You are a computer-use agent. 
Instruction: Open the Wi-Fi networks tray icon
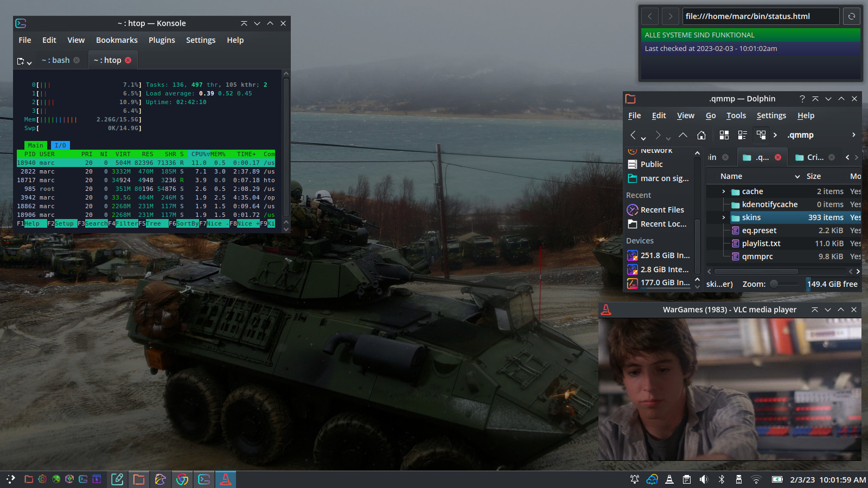click(x=756, y=479)
